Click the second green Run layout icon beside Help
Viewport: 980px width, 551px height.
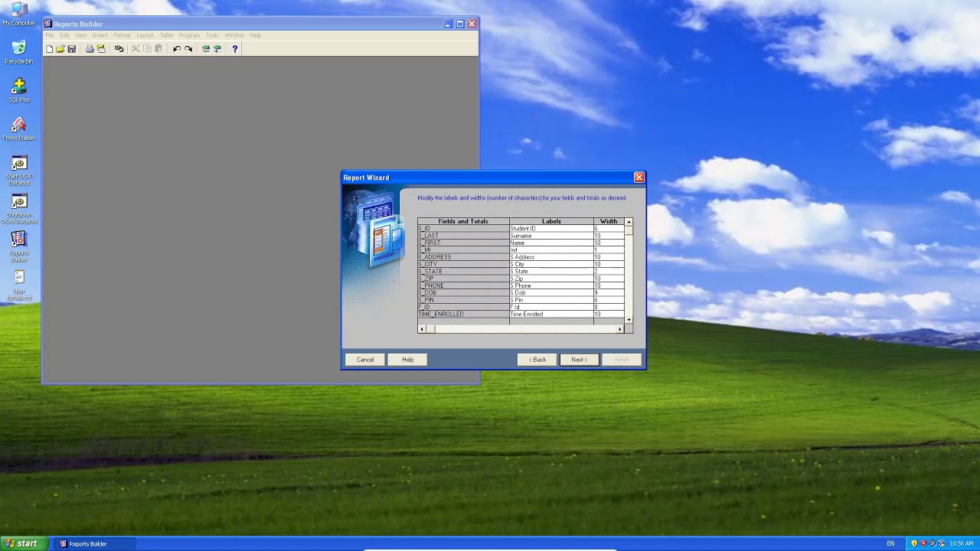pyautogui.click(x=217, y=49)
